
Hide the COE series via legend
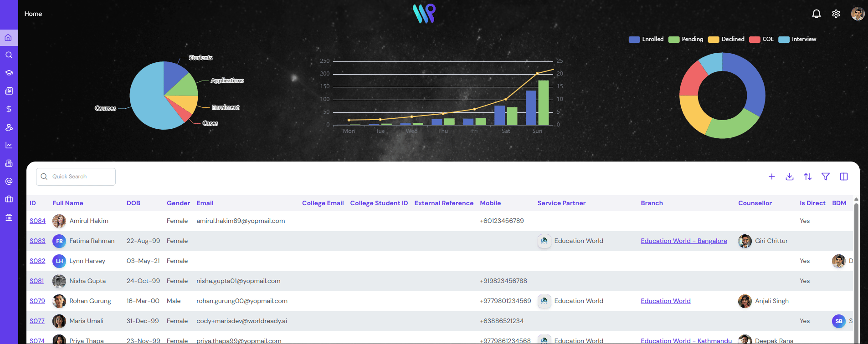pyautogui.click(x=761, y=39)
